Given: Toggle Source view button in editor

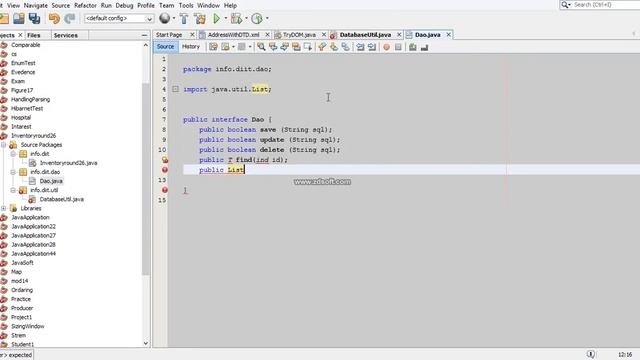Looking at the screenshot, I should [x=165, y=47].
